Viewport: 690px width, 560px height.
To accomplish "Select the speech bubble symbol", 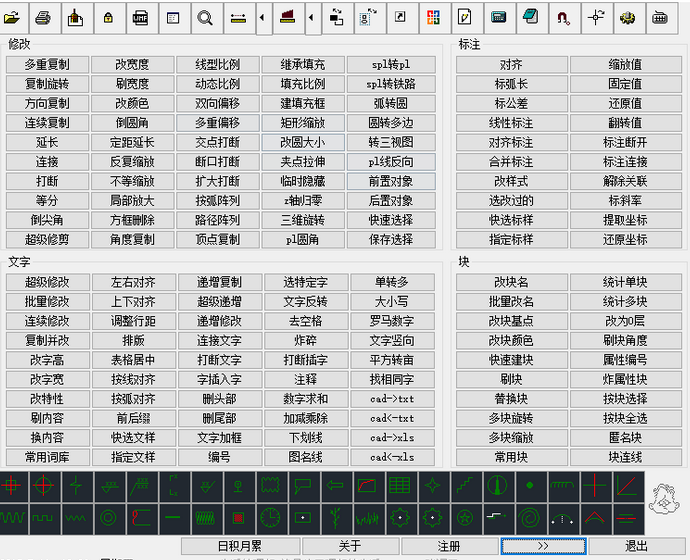I will click(x=303, y=486).
